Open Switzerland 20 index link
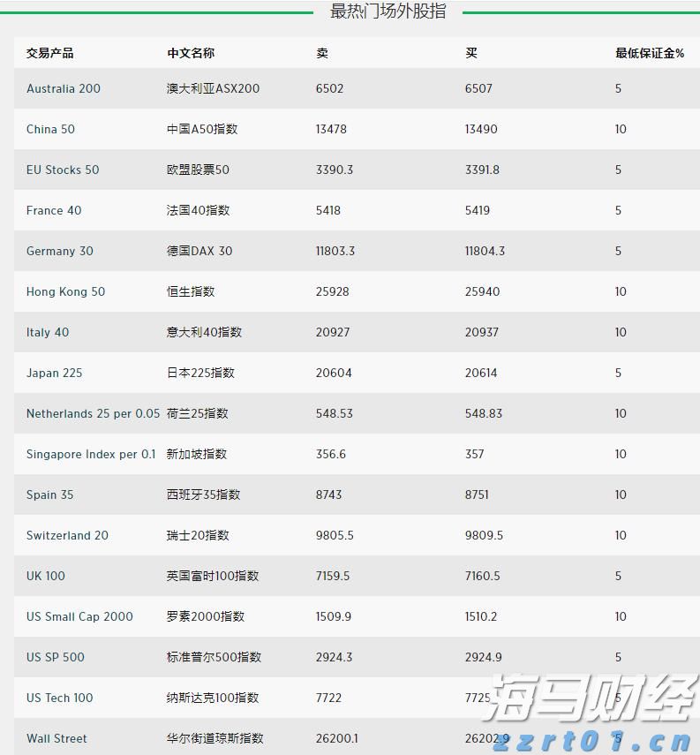This screenshot has width=700, height=755. pos(67,535)
